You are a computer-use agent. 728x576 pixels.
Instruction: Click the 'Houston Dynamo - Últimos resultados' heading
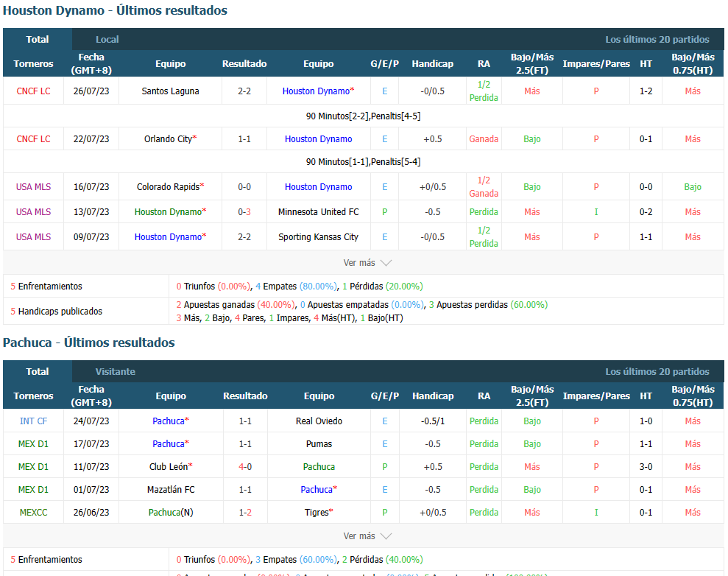tap(115, 10)
